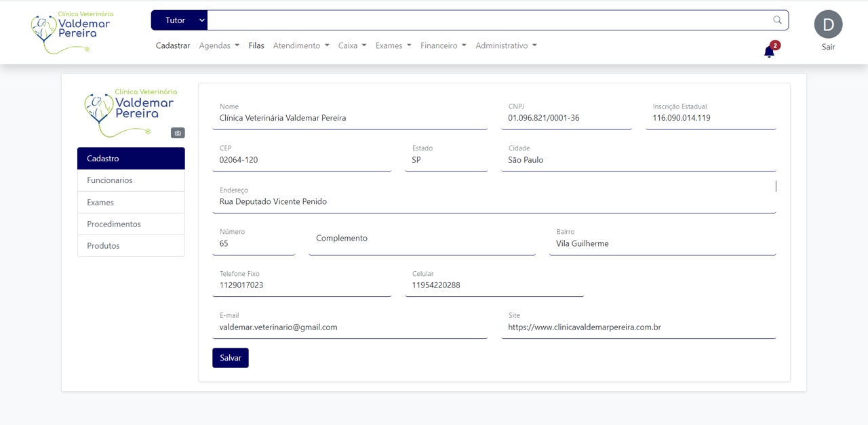Expand the Administrativo menu
This screenshot has height=425, width=868.
507,45
